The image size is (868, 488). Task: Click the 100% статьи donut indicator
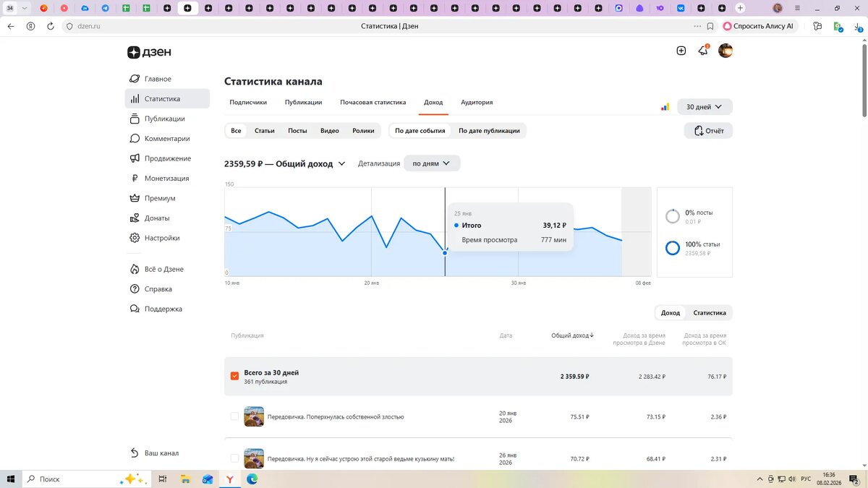673,248
